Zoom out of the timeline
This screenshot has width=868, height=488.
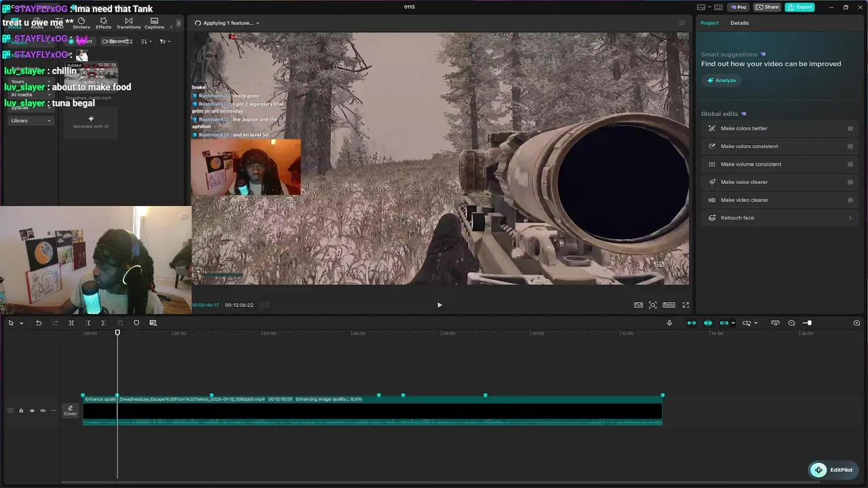click(791, 323)
